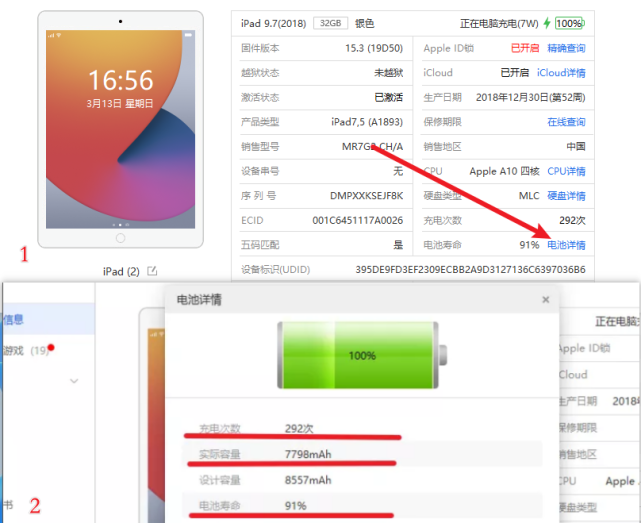Click the 91% battery life in the dialog
Screen dimensions: 641x523
[x=296, y=506]
